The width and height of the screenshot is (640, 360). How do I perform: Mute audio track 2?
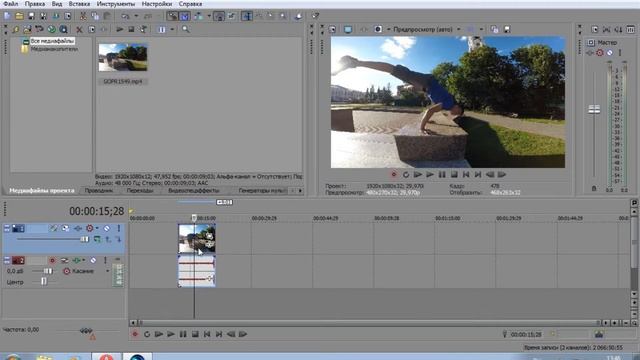point(93,260)
